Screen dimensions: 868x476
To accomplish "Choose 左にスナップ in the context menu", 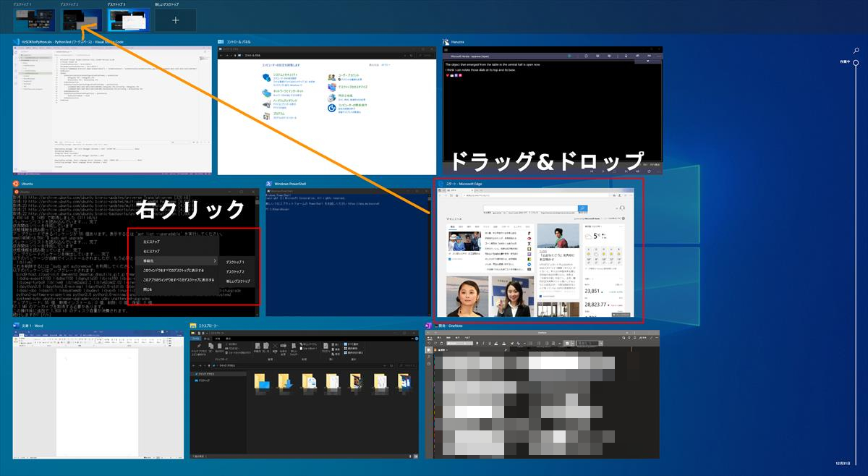I will [153, 241].
